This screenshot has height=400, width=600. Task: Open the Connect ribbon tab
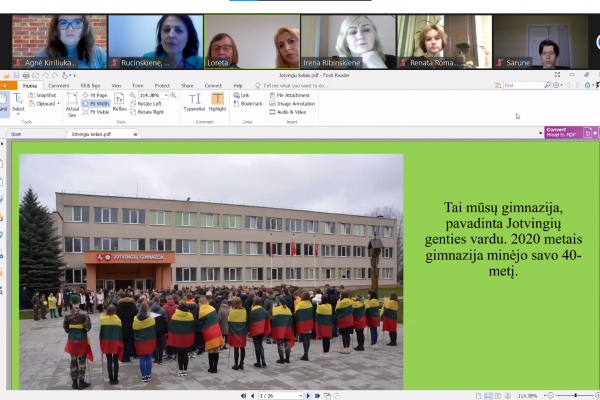click(x=213, y=86)
